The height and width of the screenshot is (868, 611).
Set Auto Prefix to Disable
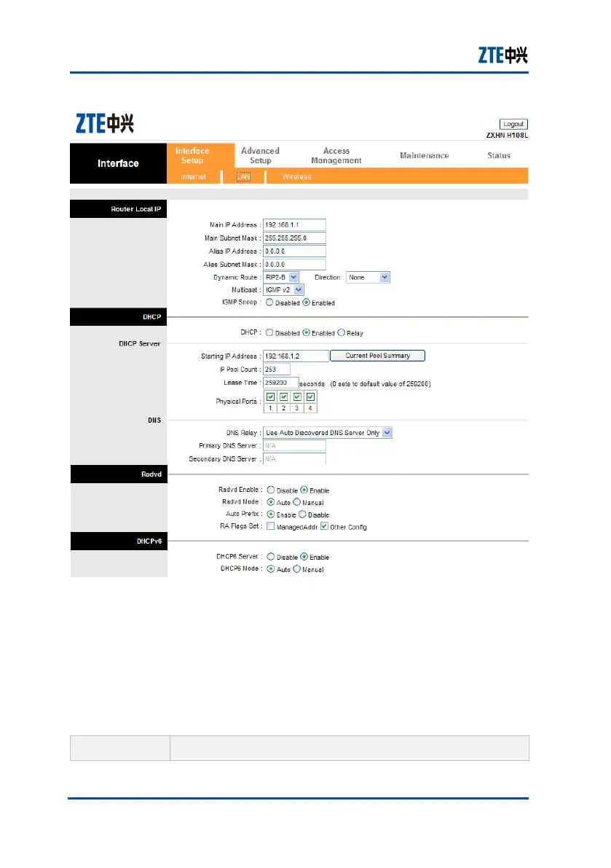pos(302,515)
